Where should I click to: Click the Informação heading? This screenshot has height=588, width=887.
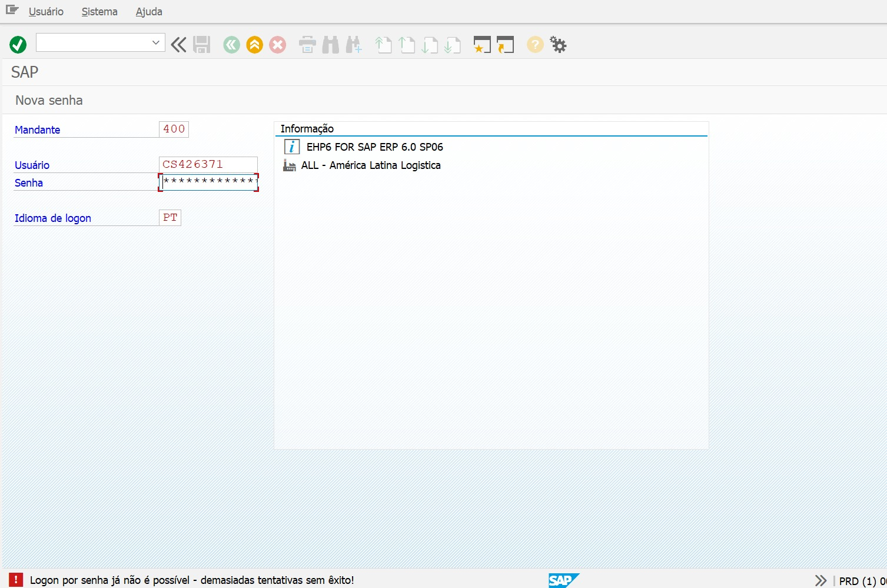tap(307, 129)
